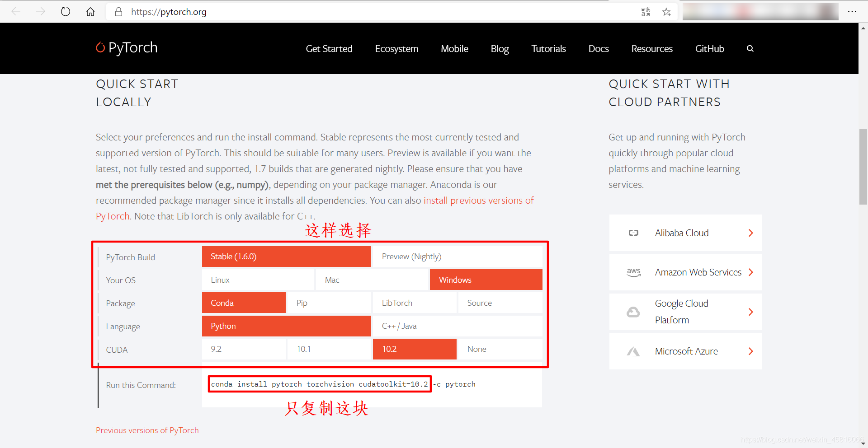Open Resources menu item
This screenshot has height=448, width=868.
[652, 49]
